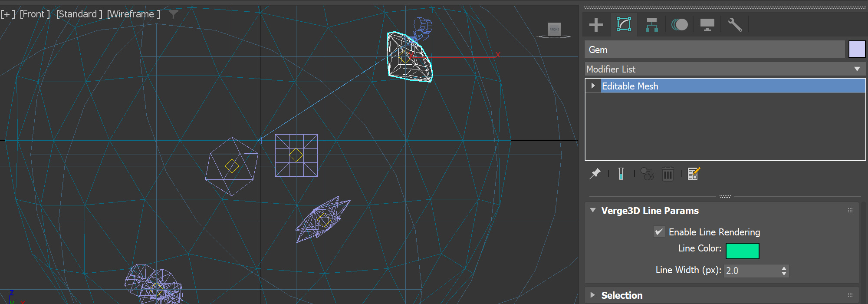The height and width of the screenshot is (304, 868).
Task: Open the Hierarchy panel tab
Action: click(651, 24)
